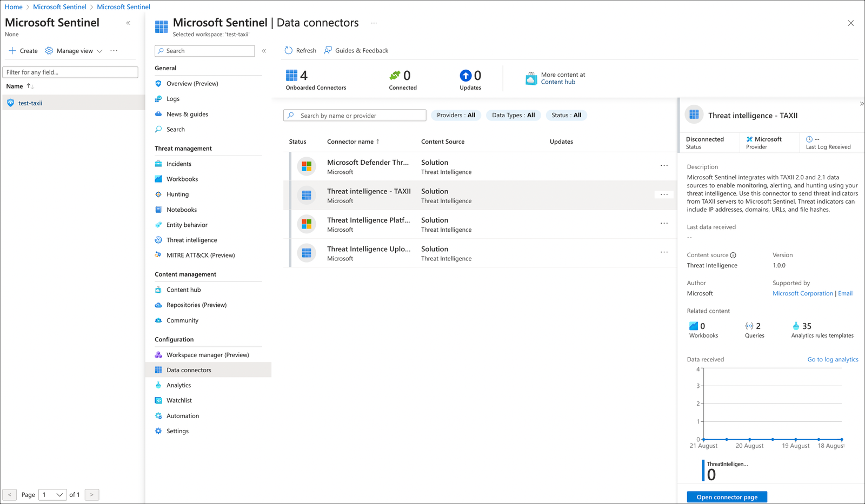Viewport: 865px width, 504px height.
Task: Click Search by name or provider box
Action: point(355,116)
